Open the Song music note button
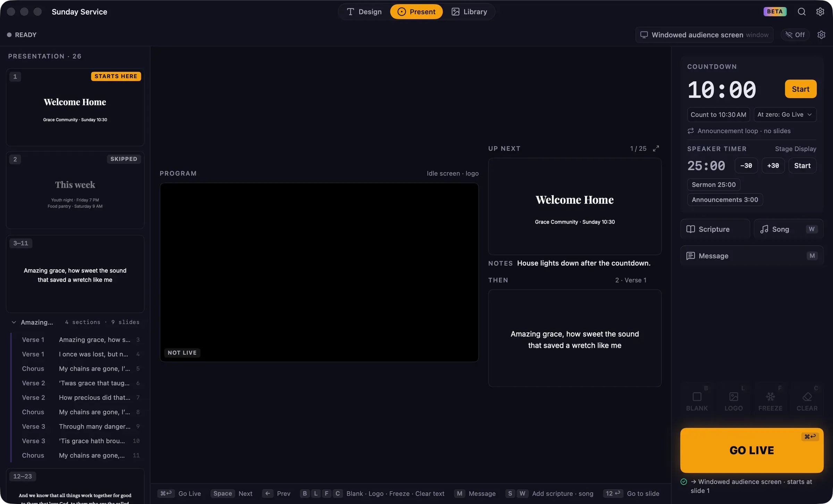Image resolution: width=833 pixels, height=504 pixels. click(789, 229)
